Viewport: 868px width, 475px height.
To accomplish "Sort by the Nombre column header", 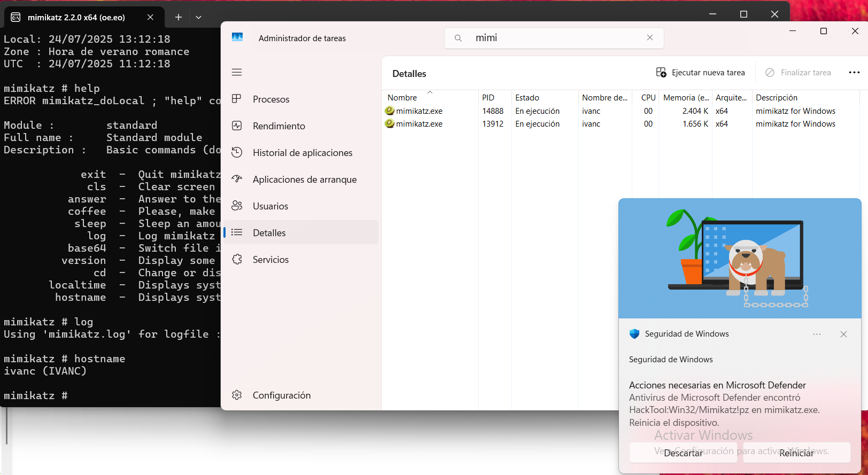I will (430, 97).
